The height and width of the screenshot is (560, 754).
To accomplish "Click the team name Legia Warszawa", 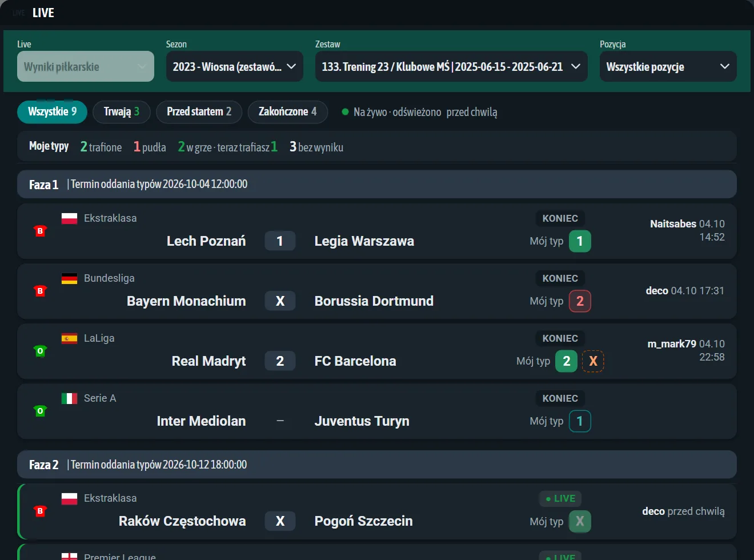I will point(364,241).
